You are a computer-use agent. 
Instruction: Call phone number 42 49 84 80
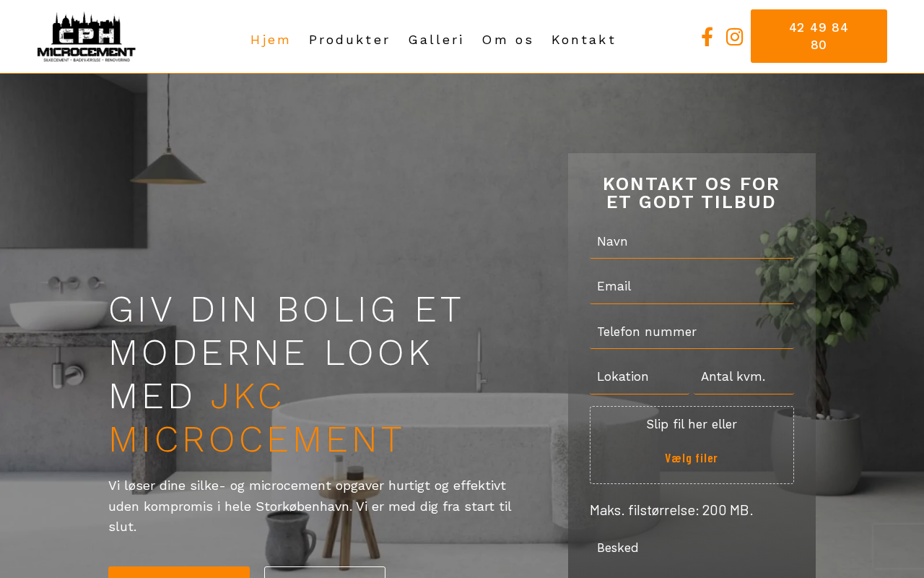click(819, 36)
